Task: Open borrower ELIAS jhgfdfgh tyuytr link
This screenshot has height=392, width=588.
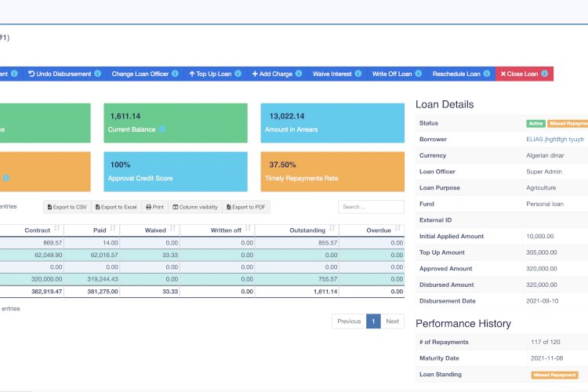Action: (x=555, y=140)
